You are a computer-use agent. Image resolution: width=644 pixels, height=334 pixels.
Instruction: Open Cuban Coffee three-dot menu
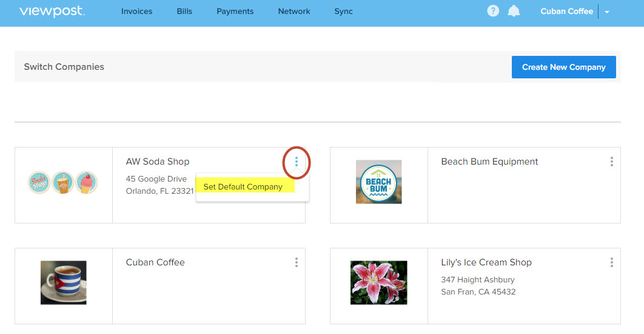296,262
